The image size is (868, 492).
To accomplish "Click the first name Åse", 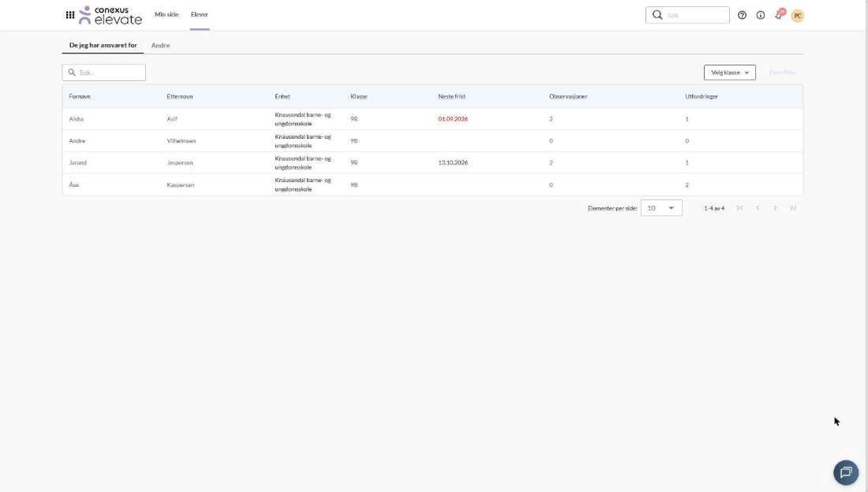I will [74, 184].
